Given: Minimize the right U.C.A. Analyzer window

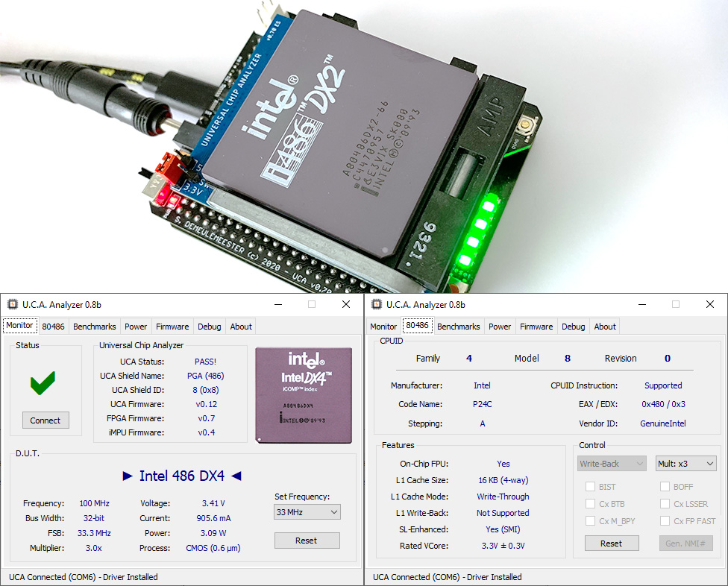Looking at the screenshot, I should coord(642,304).
